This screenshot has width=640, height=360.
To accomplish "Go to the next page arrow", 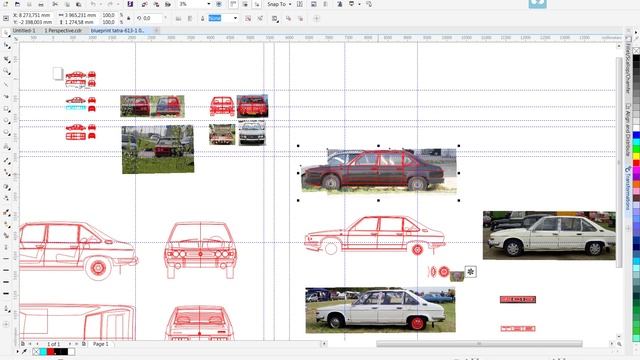I will click(70, 344).
